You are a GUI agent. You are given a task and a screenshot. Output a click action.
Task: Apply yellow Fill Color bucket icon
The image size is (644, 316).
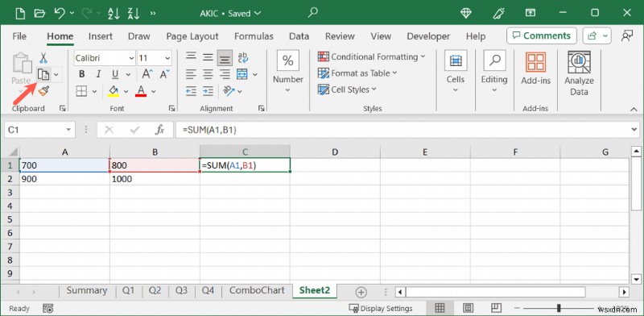(114, 91)
